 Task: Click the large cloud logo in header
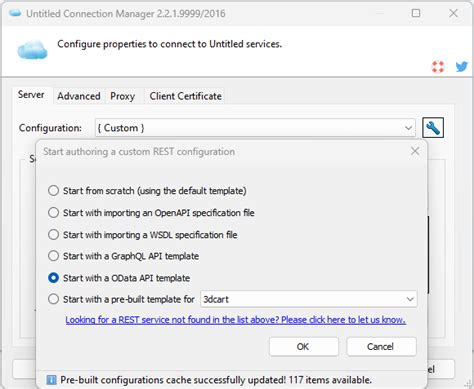coord(32,49)
